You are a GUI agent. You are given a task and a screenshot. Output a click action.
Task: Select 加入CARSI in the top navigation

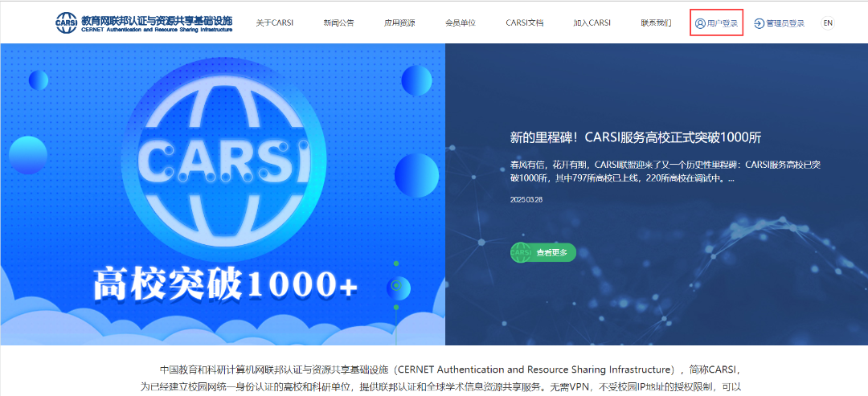tap(592, 23)
